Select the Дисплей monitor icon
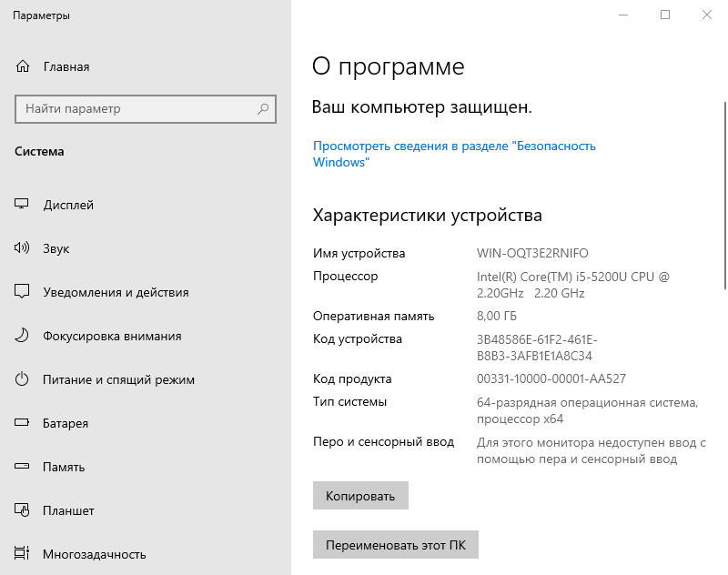Image resolution: width=728 pixels, height=575 pixels. pyautogui.click(x=23, y=206)
